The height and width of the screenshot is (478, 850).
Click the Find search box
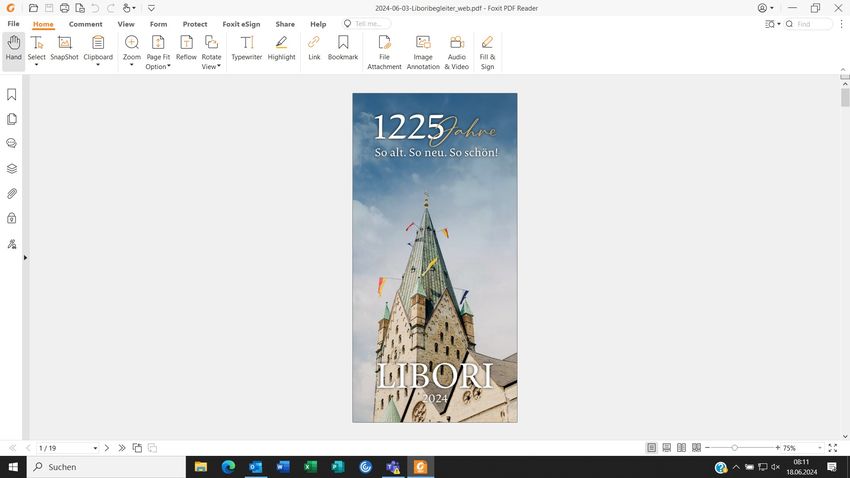tap(808, 24)
